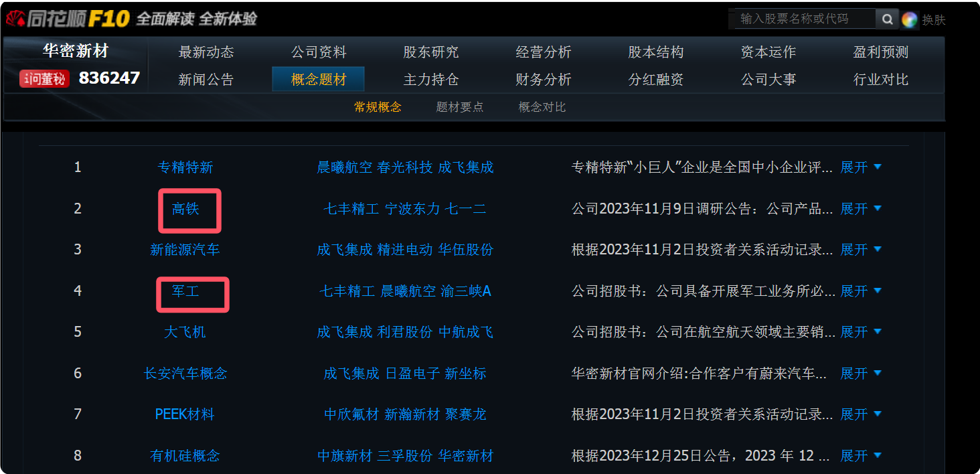Open the 七一二 stock link

tap(466, 209)
